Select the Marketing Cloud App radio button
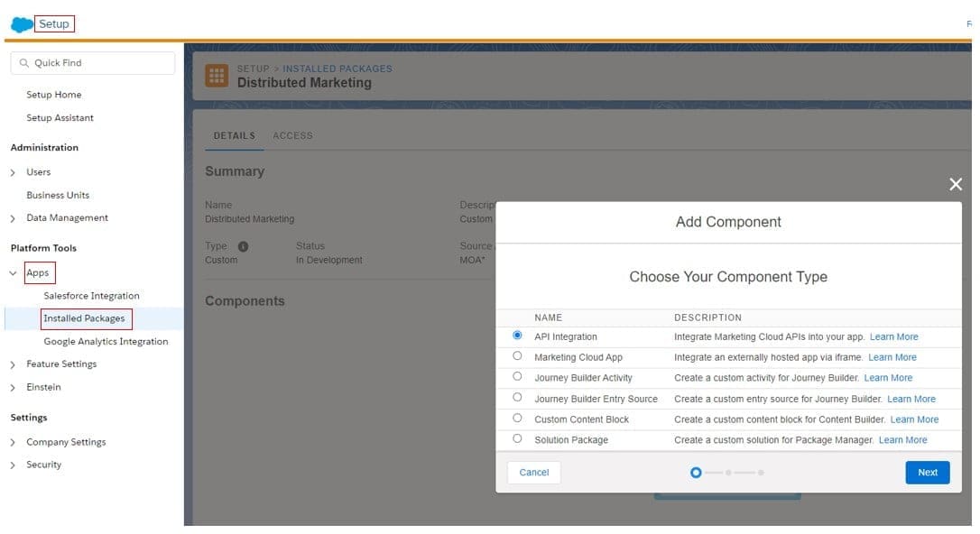980x534 pixels. tap(517, 356)
